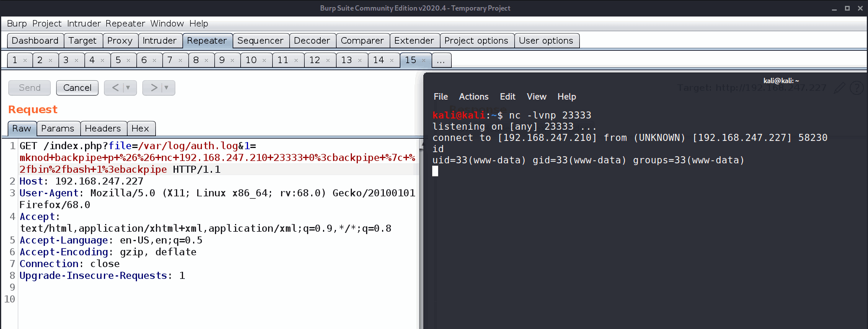The width and height of the screenshot is (868, 329).
Task: Select the Raw request view tab
Action: 22,129
